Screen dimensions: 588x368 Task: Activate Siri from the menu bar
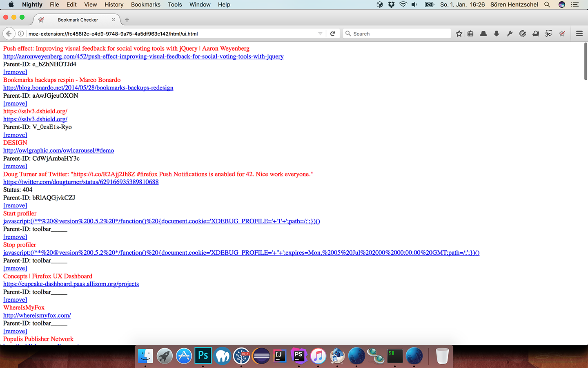[x=562, y=4]
